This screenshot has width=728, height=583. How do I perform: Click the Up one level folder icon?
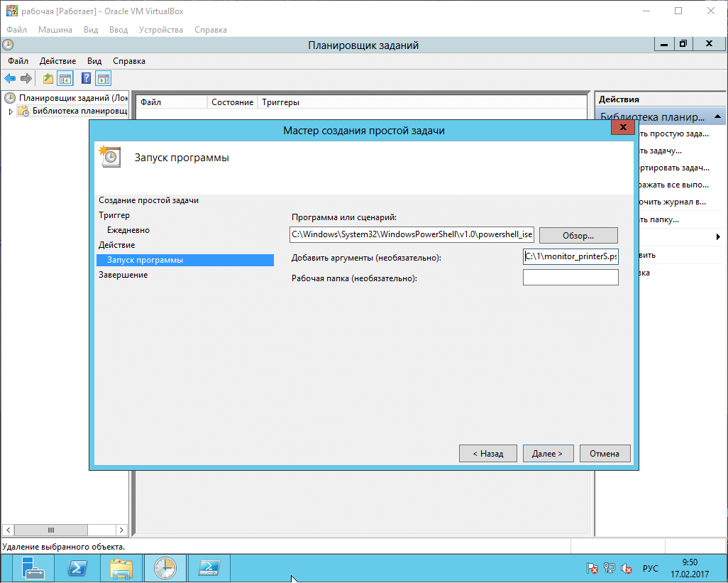click(x=48, y=79)
